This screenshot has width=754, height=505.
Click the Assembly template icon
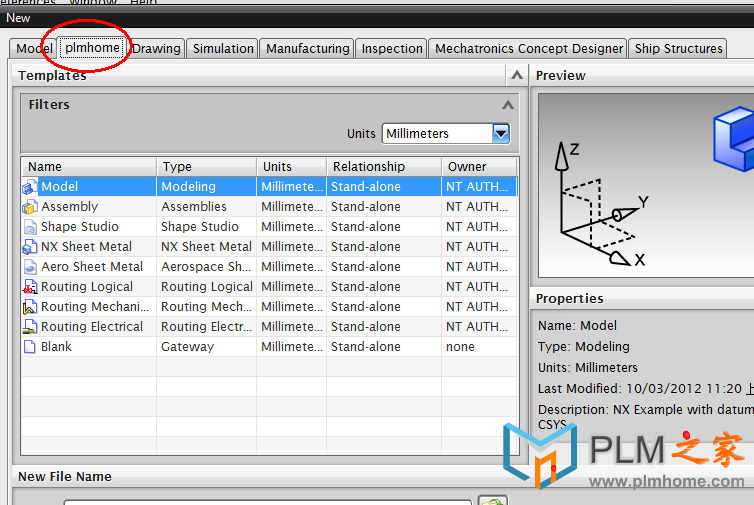(x=30, y=207)
